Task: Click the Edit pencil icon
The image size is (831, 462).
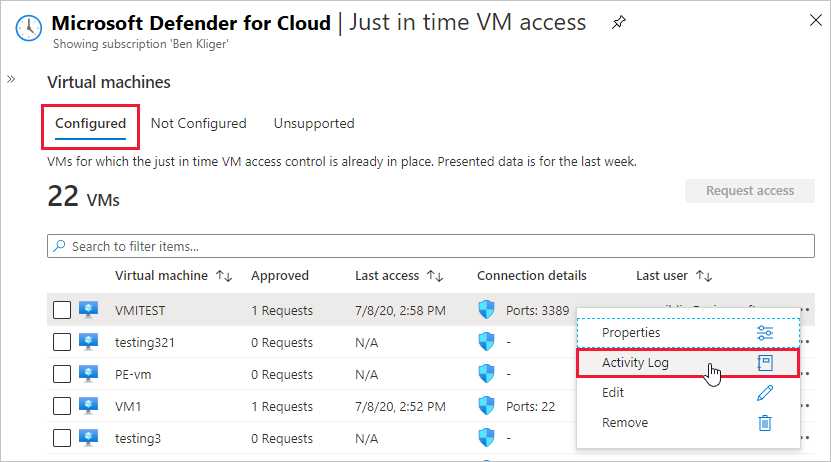Action: (x=765, y=393)
